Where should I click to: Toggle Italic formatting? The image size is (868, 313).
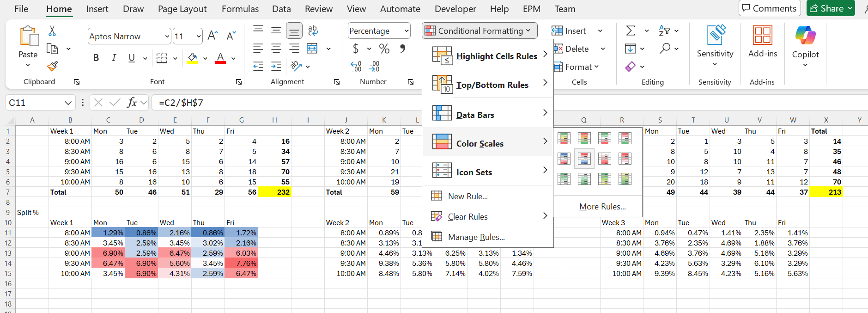pyautogui.click(x=114, y=58)
